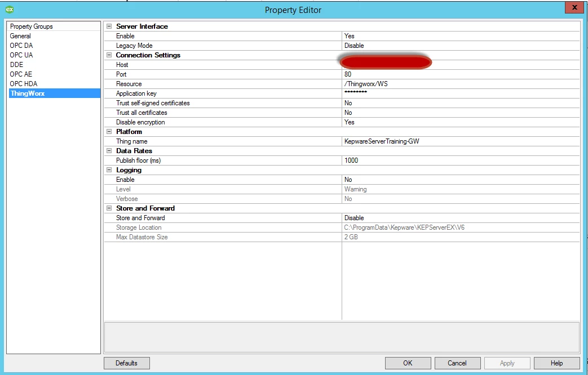This screenshot has width=588, height=375.
Task: Select the ThingWorx property group
Action: (x=54, y=93)
